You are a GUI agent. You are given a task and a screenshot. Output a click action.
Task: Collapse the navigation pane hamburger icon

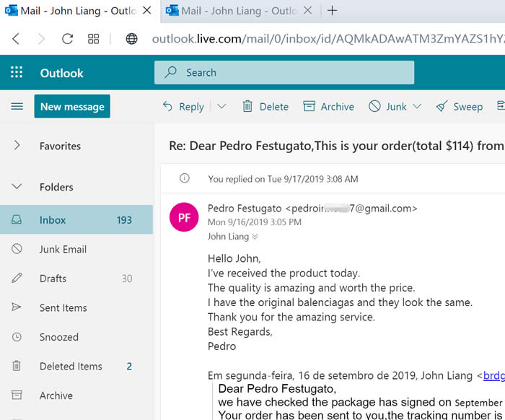pos(17,107)
